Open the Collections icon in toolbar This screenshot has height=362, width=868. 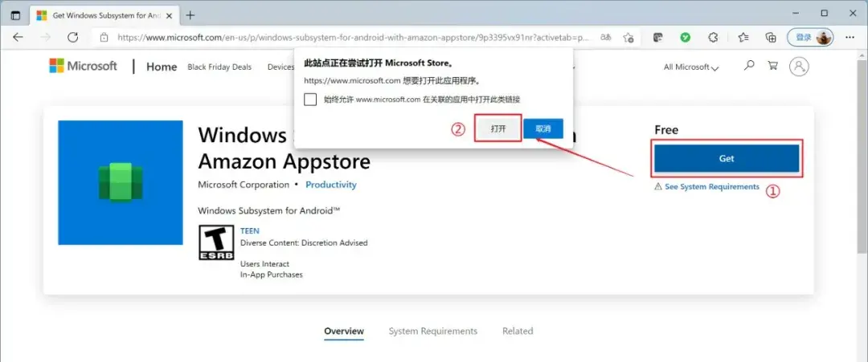[x=771, y=37]
